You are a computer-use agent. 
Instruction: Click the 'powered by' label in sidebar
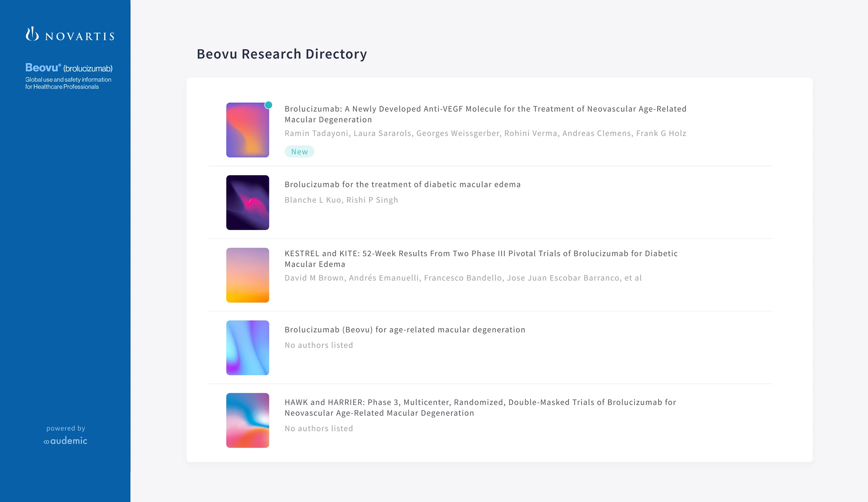point(66,428)
